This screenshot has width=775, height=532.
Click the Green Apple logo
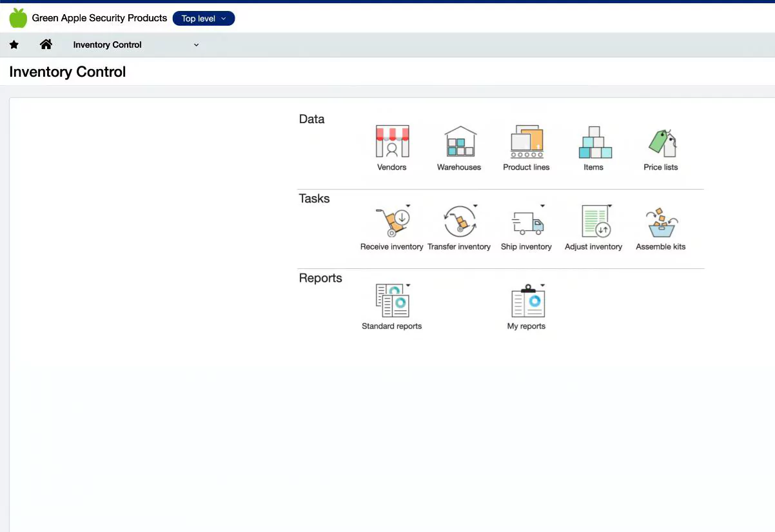tap(18, 18)
